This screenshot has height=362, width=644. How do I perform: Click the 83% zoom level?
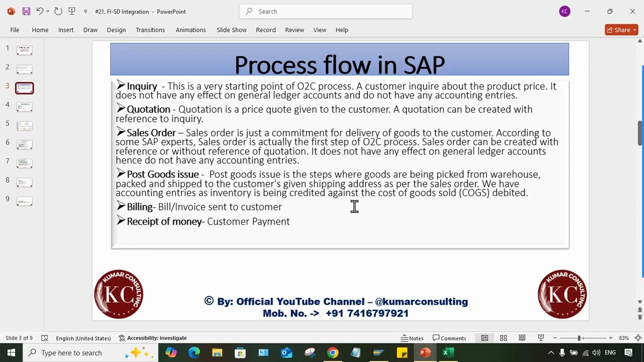tap(624, 338)
